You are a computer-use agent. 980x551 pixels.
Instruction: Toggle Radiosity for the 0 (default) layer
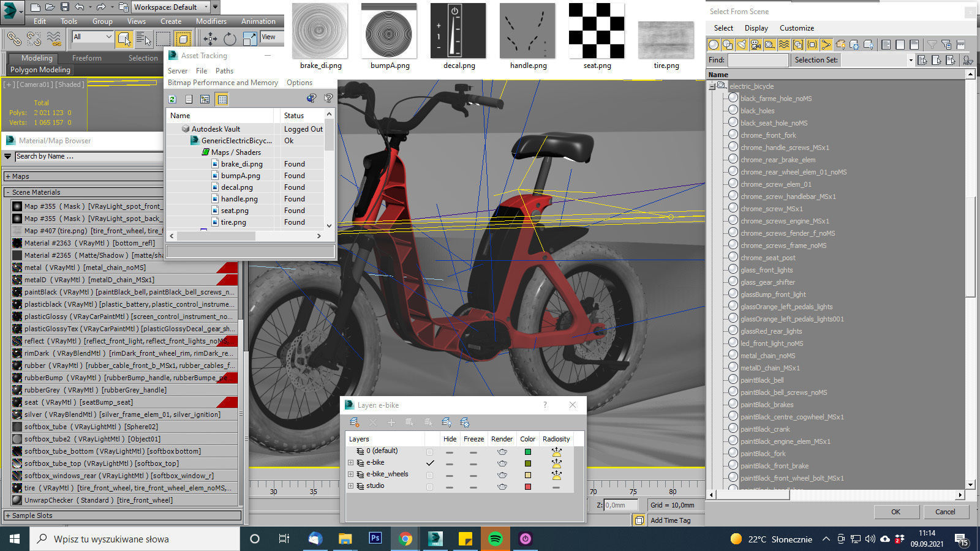click(556, 452)
